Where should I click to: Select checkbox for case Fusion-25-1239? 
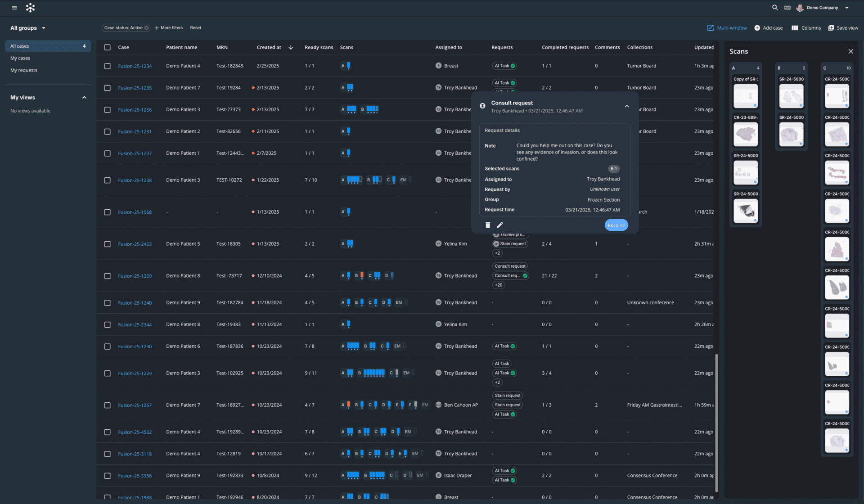pos(108,276)
